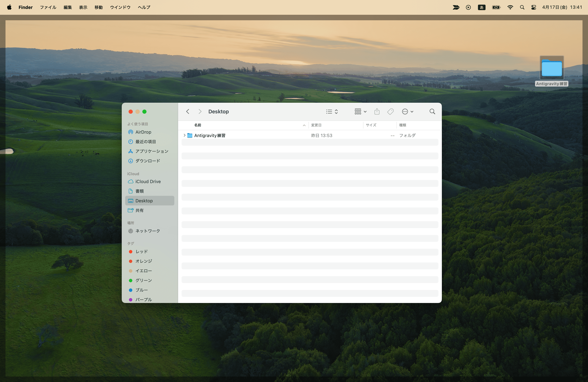Open the list view options selector
The height and width of the screenshot is (382, 588).
point(332,111)
